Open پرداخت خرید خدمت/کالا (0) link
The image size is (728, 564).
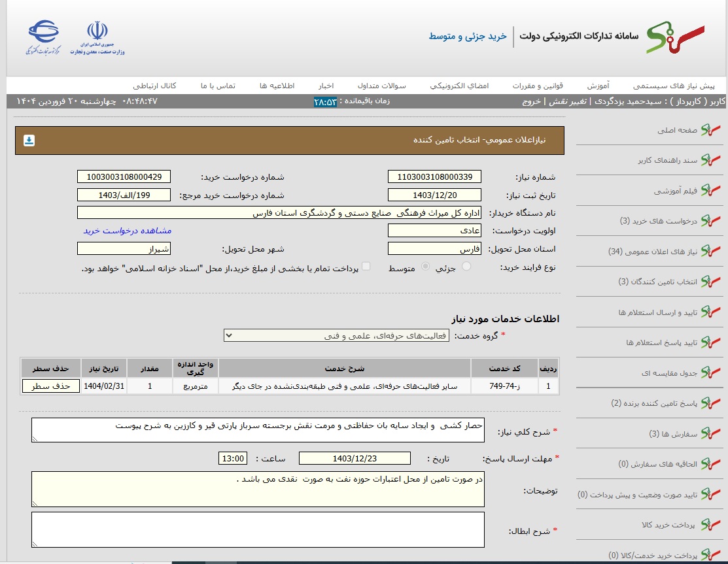coord(653,556)
